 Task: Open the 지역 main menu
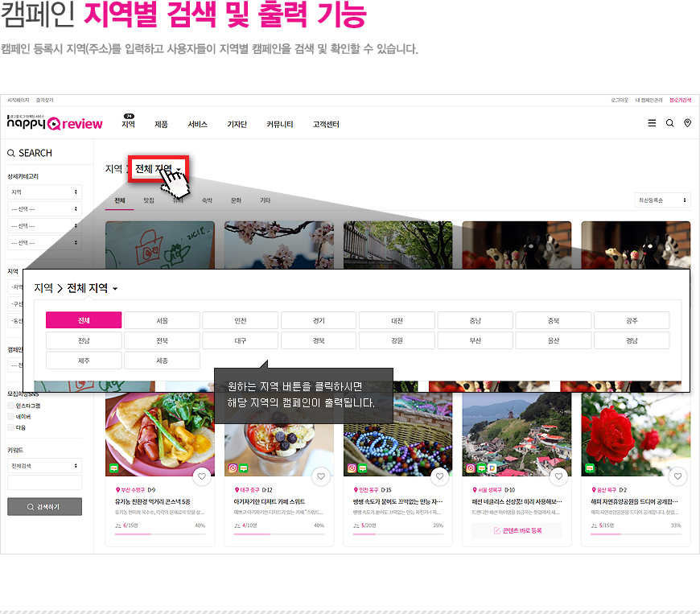[128, 124]
